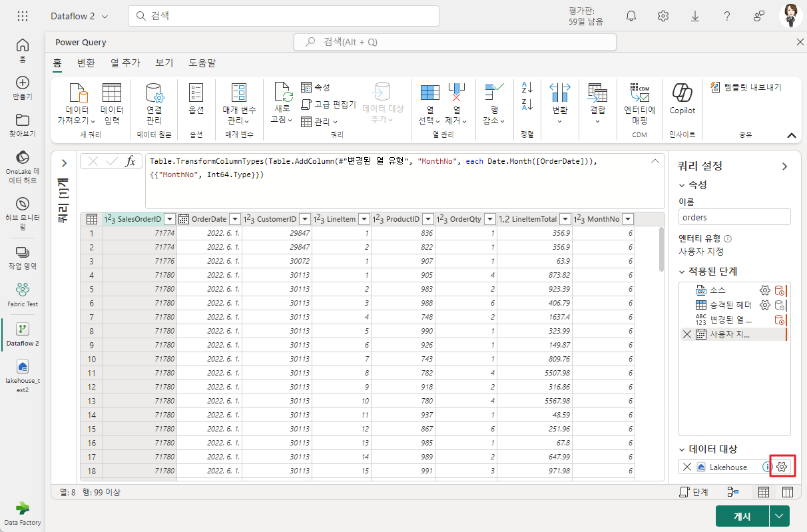Click 템플릿 내보내기 (Export template)
Viewport: 807px width, 532px height.
click(746, 87)
